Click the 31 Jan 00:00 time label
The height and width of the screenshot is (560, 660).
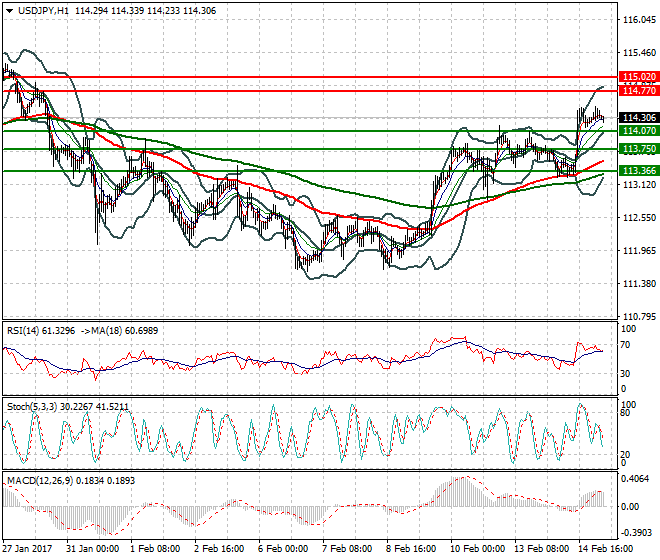pos(93,549)
